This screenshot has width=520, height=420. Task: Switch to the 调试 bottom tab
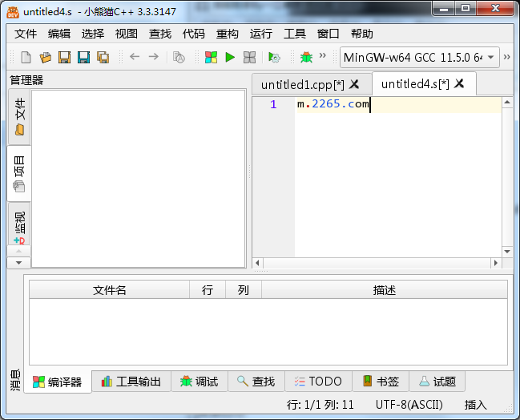200,382
